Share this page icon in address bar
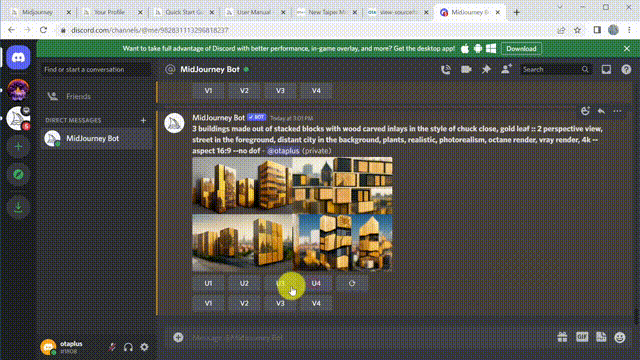This screenshot has width=640, height=360. 562,30
